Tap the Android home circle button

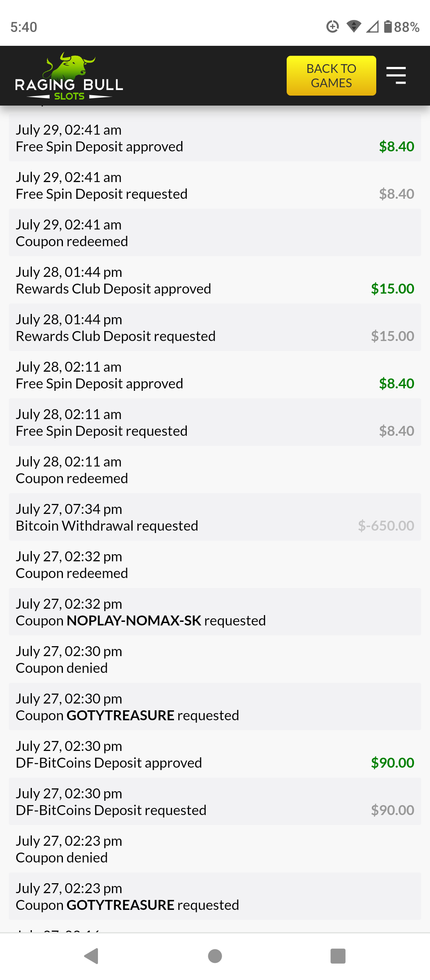click(x=215, y=956)
